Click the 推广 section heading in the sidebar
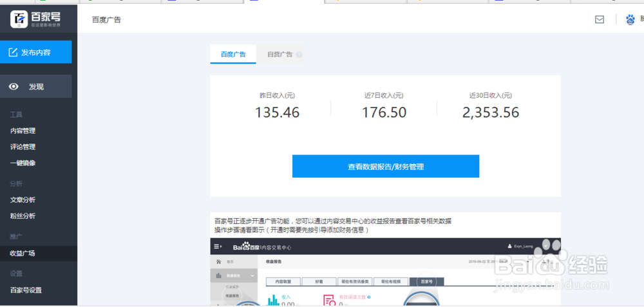644x307 pixels. tap(16, 237)
